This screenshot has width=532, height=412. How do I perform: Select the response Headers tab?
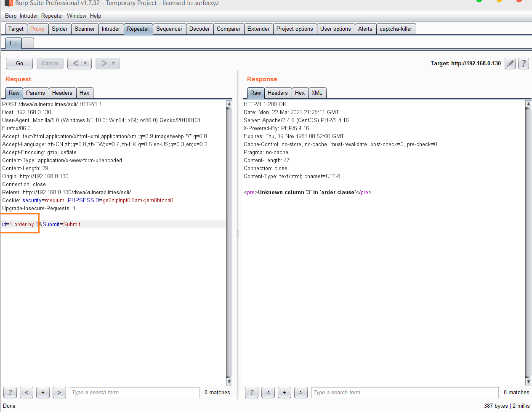[278, 93]
